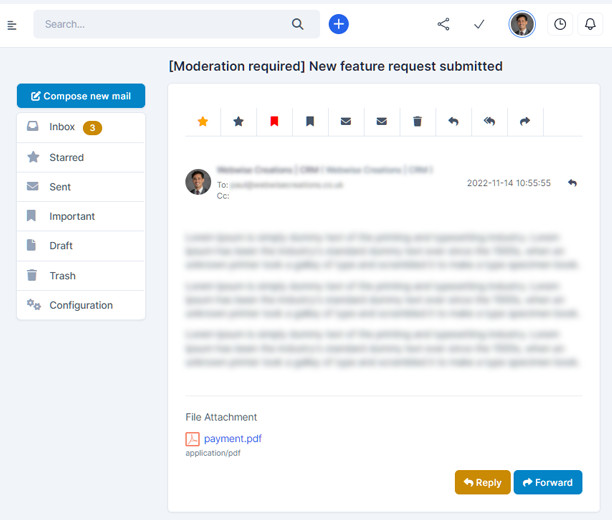
Task: Open the Draft folder
Action: (x=81, y=246)
